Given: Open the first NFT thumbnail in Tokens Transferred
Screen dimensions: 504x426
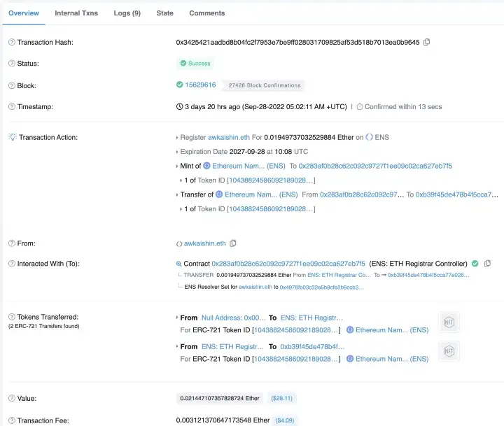Looking at the screenshot, I should (448, 322).
